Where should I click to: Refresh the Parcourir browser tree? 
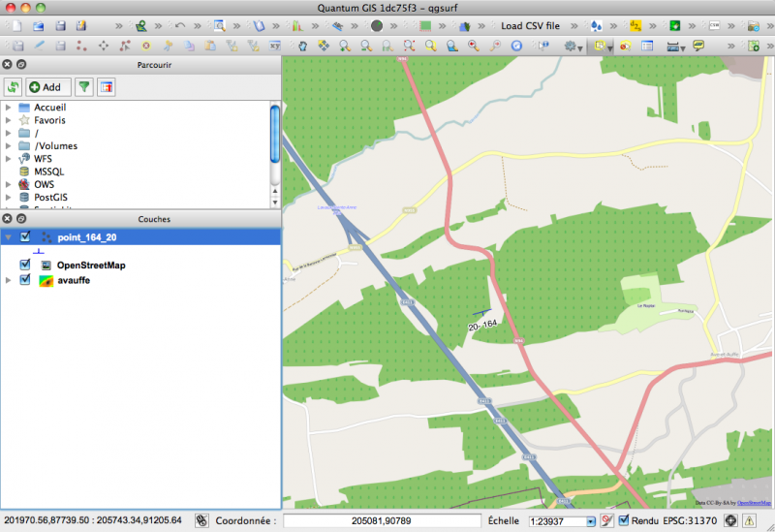pyautogui.click(x=14, y=87)
